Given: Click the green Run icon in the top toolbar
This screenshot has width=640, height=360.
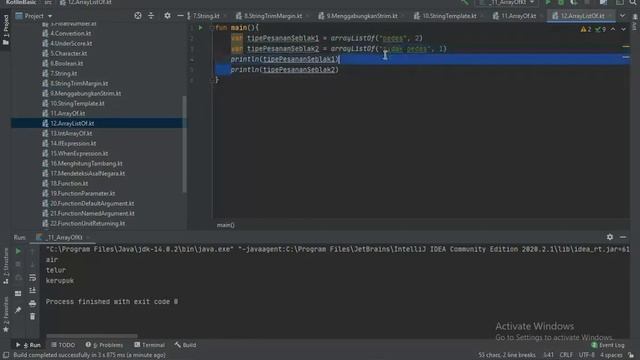Looking at the screenshot, I should [548, 2].
